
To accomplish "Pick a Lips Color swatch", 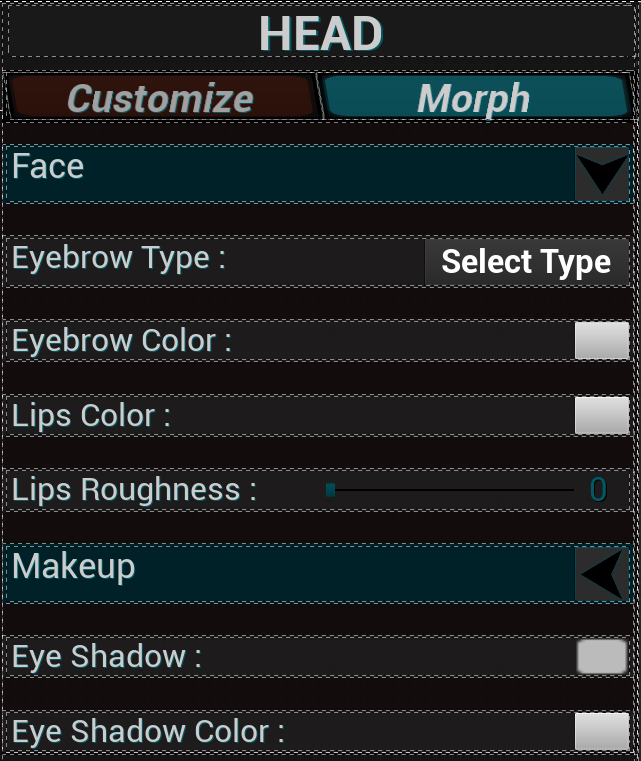I will pos(602,415).
